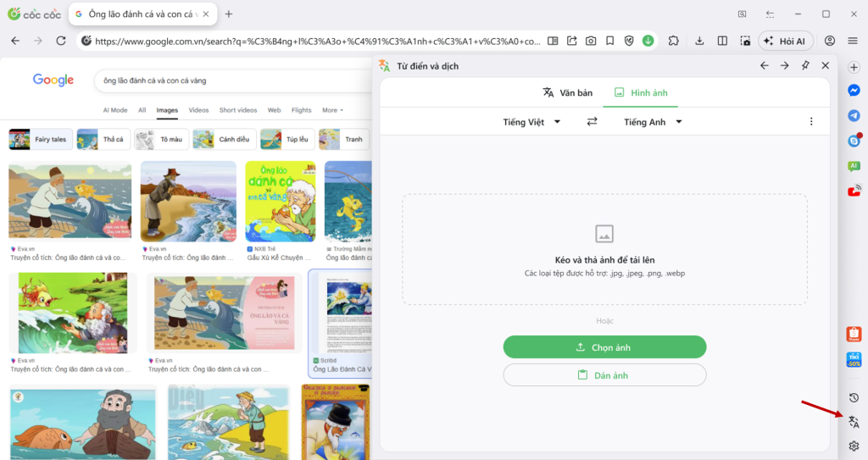Viewport: 868px width, 460px height.
Task: Open the ad-block shield icon
Action: [x=629, y=41]
